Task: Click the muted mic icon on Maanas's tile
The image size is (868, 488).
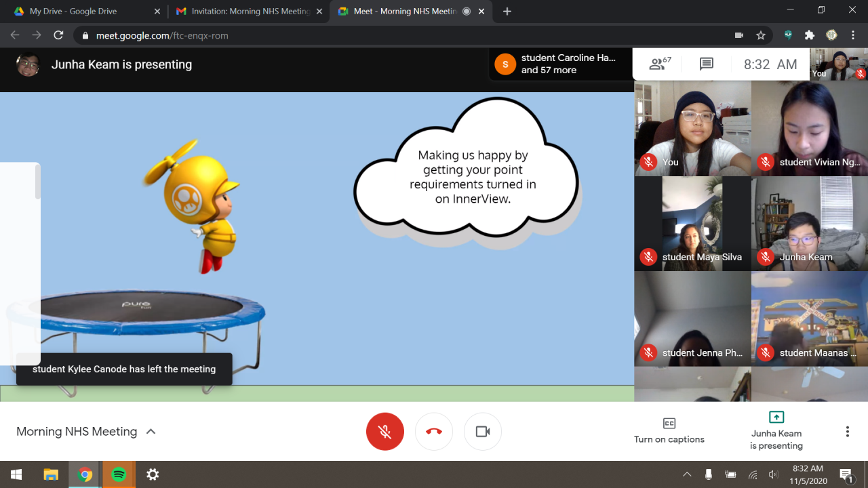Action: [x=766, y=352]
